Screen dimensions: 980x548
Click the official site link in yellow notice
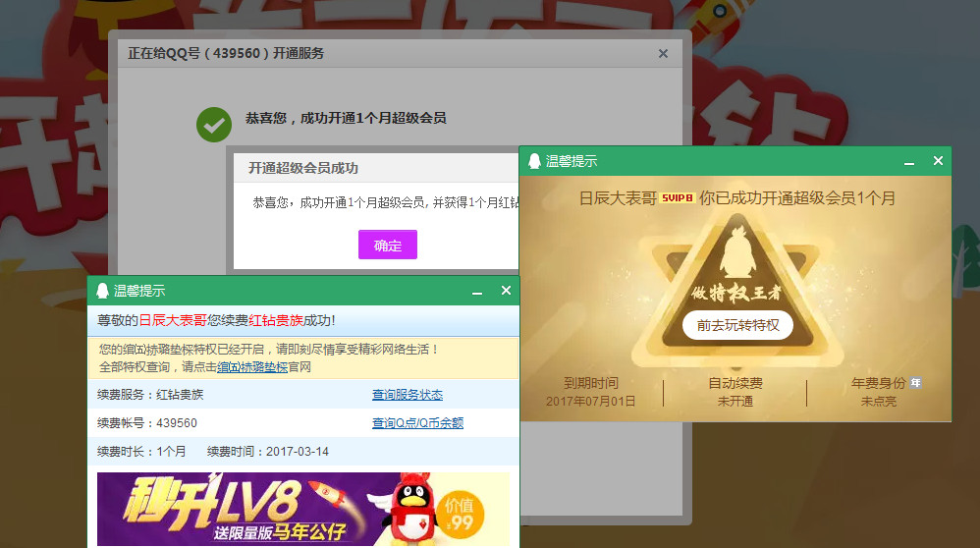tap(252, 367)
